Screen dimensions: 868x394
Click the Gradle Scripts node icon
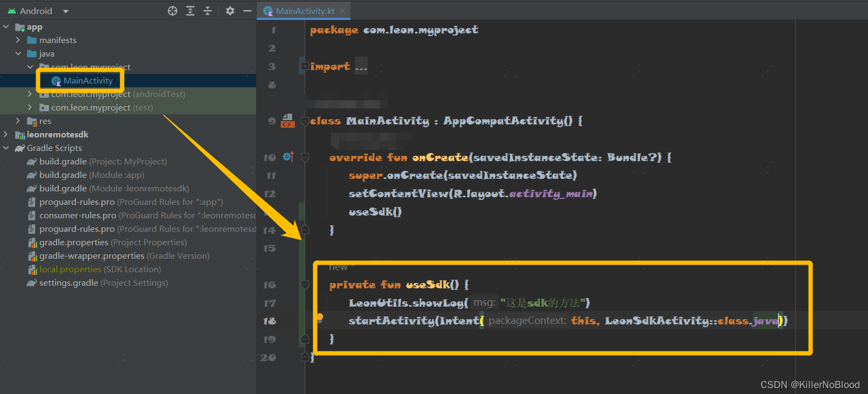pos(20,148)
